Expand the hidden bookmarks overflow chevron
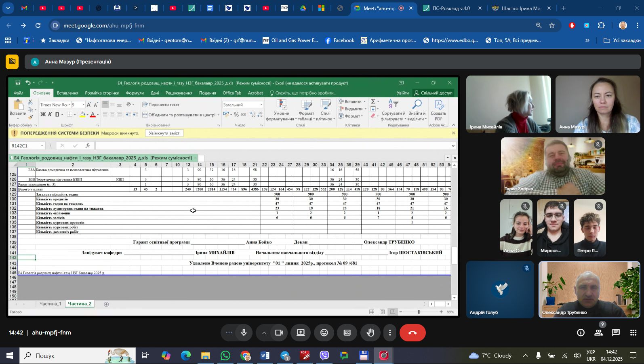Image resolution: width=644 pixels, height=364 pixels. click(587, 40)
